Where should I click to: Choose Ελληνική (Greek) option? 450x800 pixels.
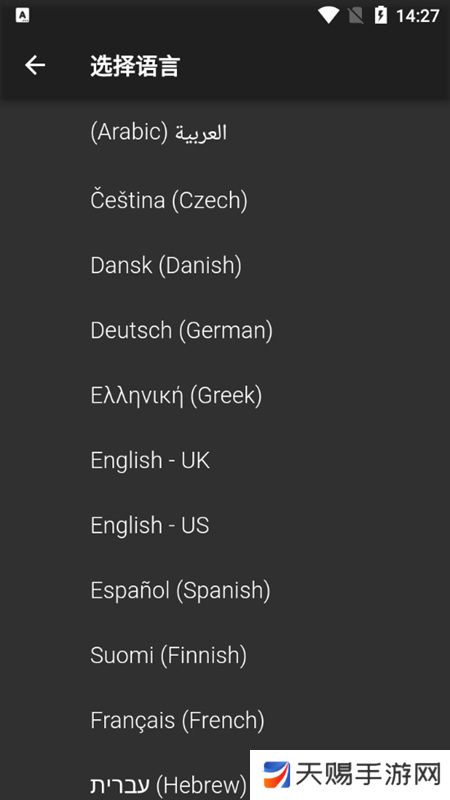pyautogui.click(x=225, y=396)
